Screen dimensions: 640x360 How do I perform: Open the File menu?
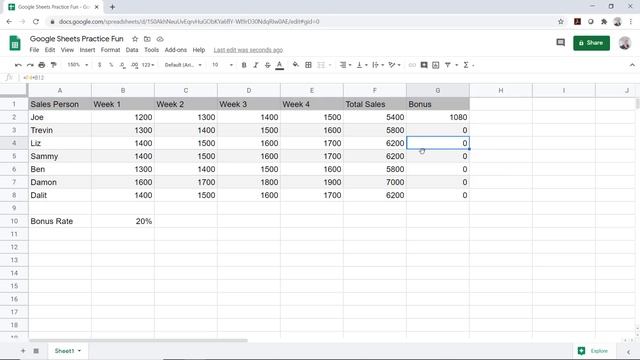[34, 50]
